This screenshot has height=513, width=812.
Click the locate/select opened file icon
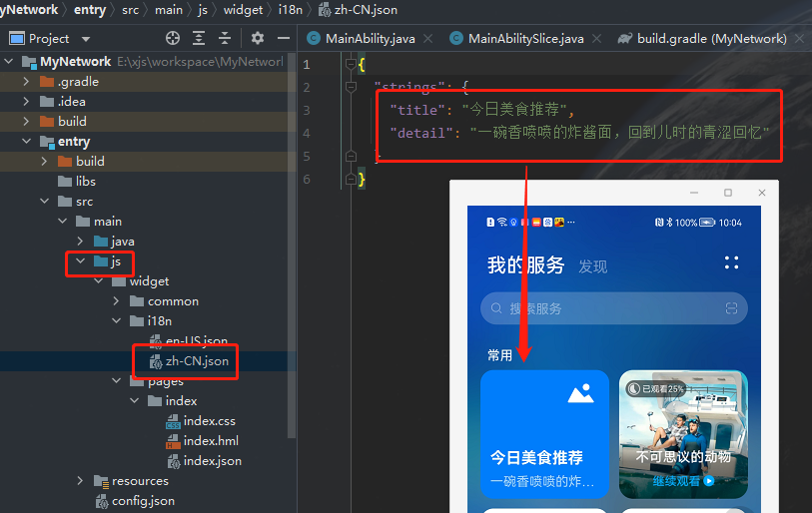pyautogui.click(x=173, y=38)
